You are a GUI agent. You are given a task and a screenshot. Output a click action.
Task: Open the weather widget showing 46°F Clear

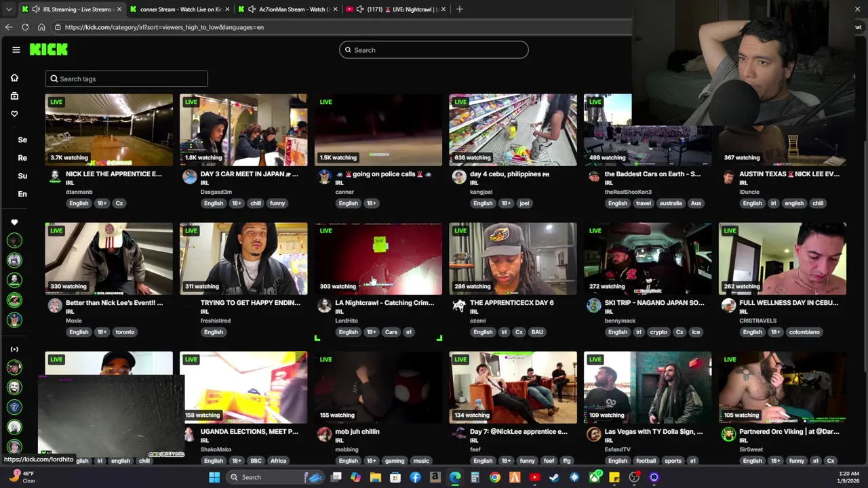(x=20, y=477)
